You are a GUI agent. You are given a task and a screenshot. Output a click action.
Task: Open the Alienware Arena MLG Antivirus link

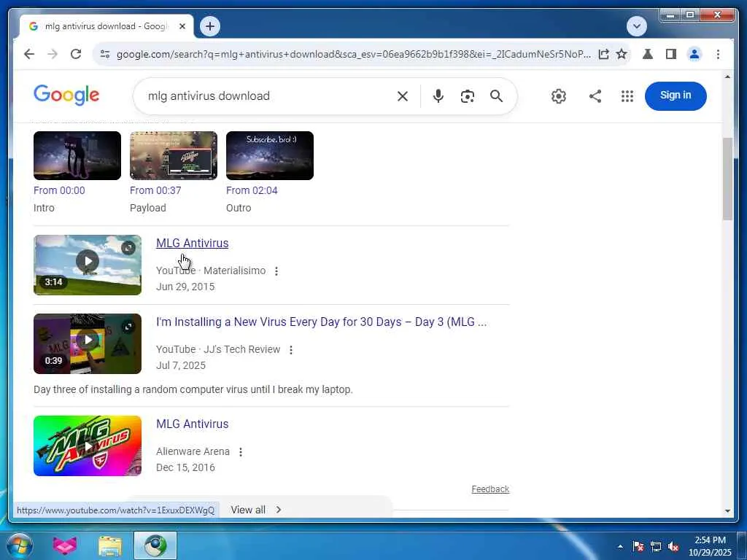click(x=193, y=424)
